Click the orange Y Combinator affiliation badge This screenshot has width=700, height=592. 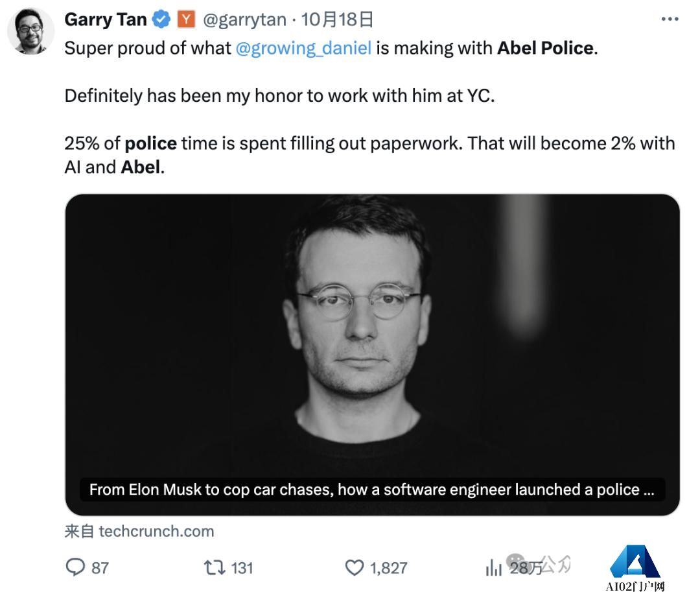click(x=186, y=19)
